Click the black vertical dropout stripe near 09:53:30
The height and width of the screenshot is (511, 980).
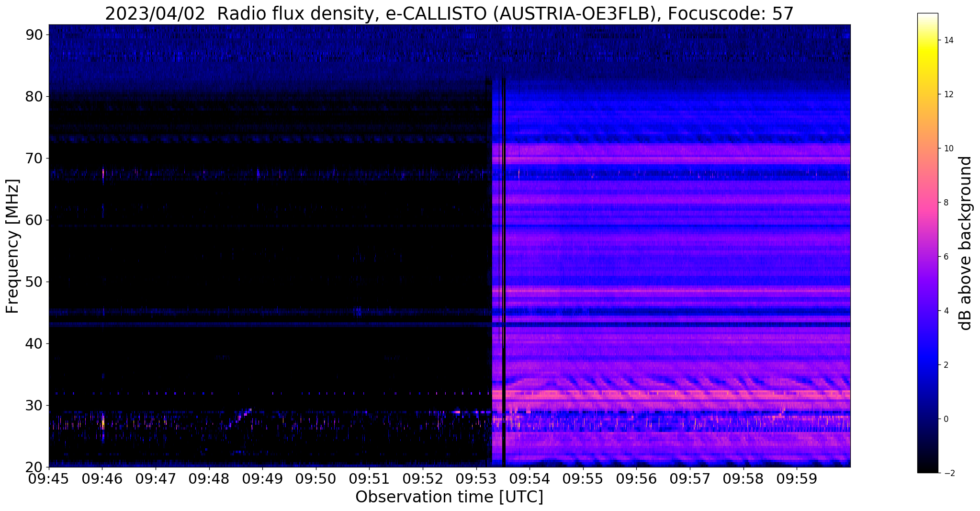[x=504, y=273]
